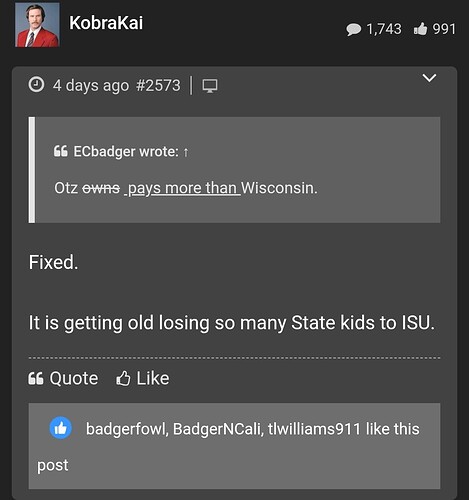This screenshot has height=500, width=469.
Task: Open badgerfowl's profile from likes list
Action: [x=126, y=429]
